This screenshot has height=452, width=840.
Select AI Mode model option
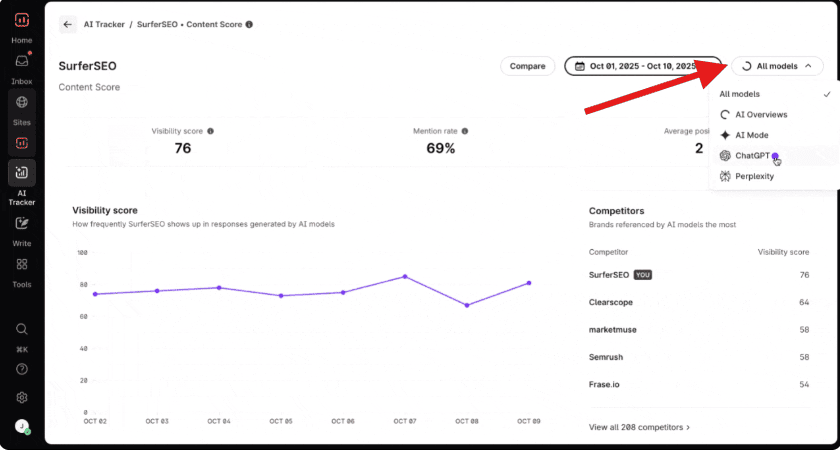coord(774,135)
